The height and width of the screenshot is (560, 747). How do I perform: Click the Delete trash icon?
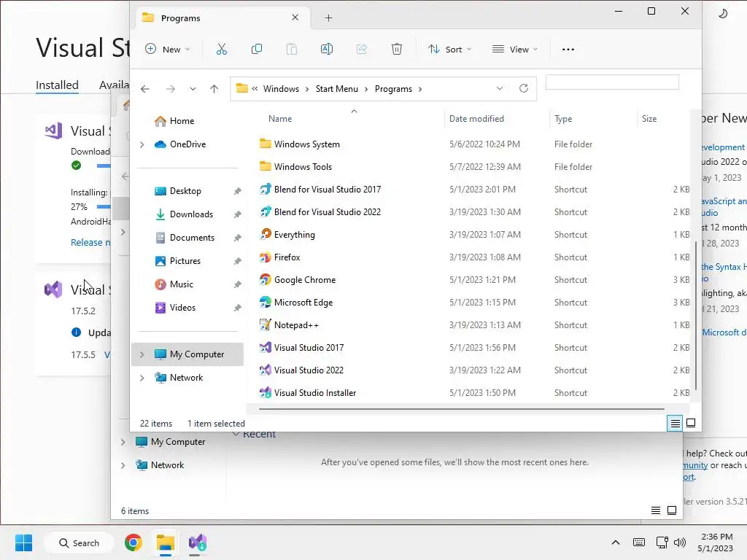(x=397, y=49)
